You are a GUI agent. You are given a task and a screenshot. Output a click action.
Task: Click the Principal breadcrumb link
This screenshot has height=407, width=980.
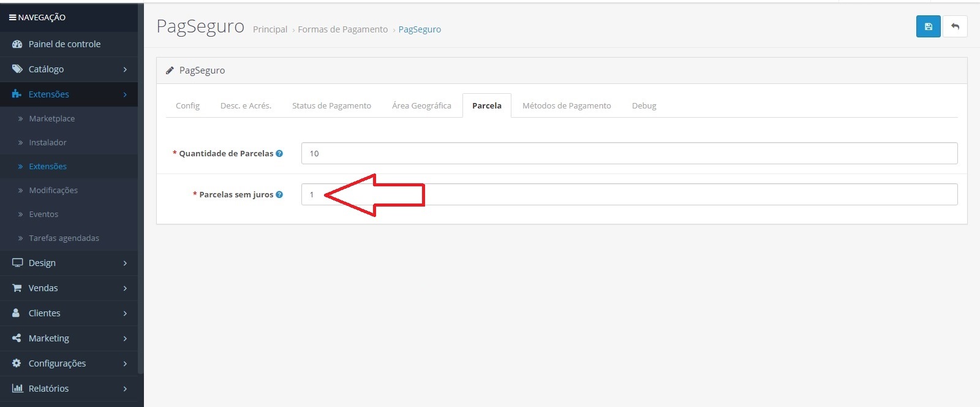[x=270, y=29]
